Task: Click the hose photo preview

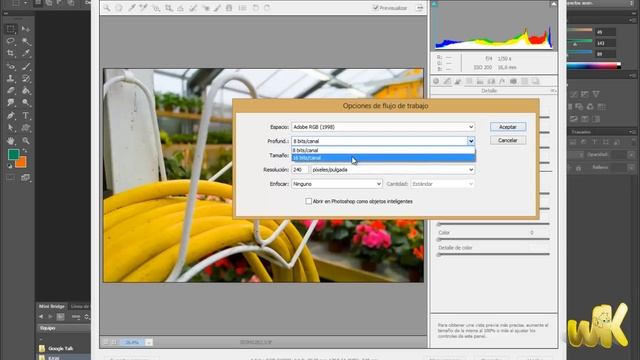Action: click(263, 176)
